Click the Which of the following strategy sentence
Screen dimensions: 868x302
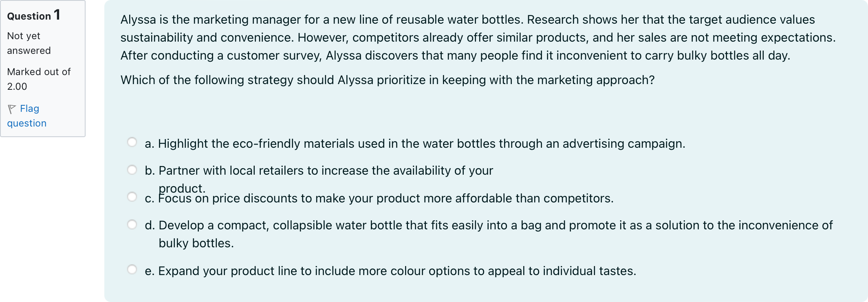[388, 80]
